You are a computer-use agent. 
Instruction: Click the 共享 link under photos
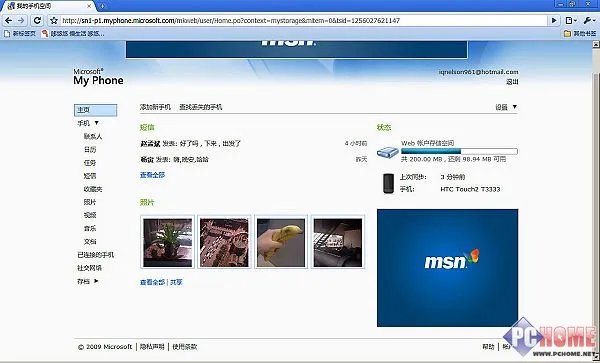coord(176,282)
